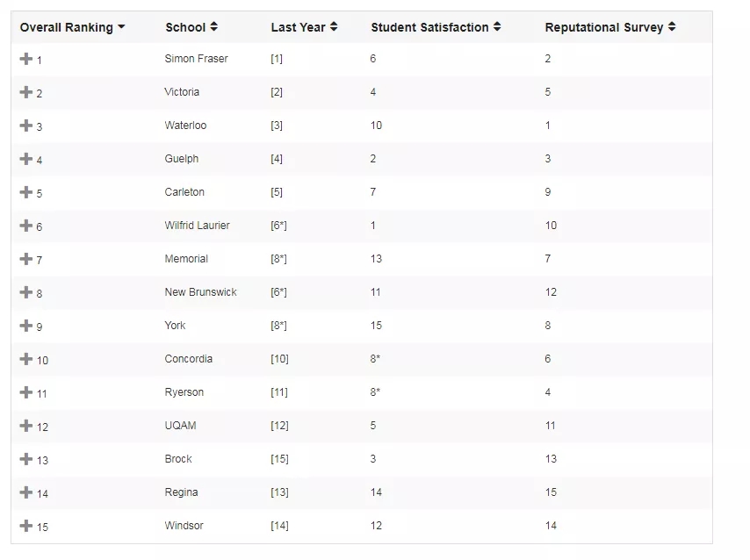Click the plus icon beside Memorial
The image size is (750, 560).
tap(25, 259)
